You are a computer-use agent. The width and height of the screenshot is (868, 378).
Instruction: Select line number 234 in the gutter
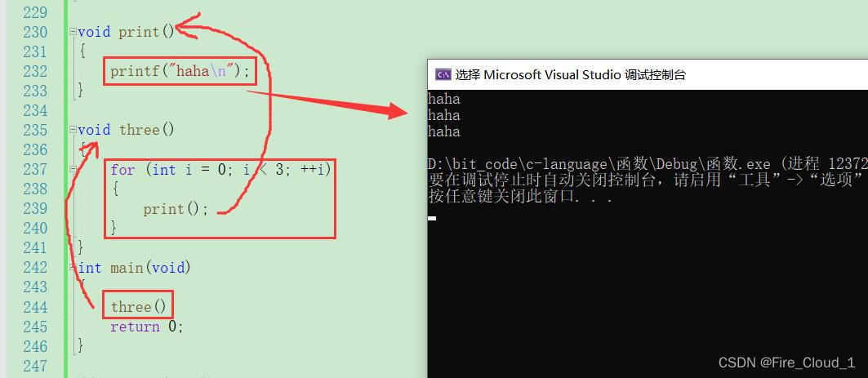coord(35,111)
